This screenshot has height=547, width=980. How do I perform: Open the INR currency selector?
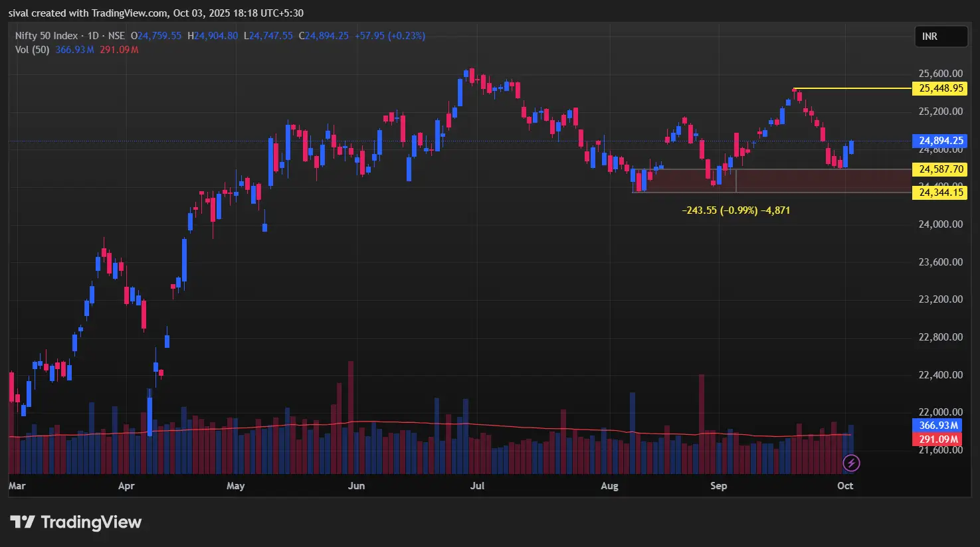[940, 37]
